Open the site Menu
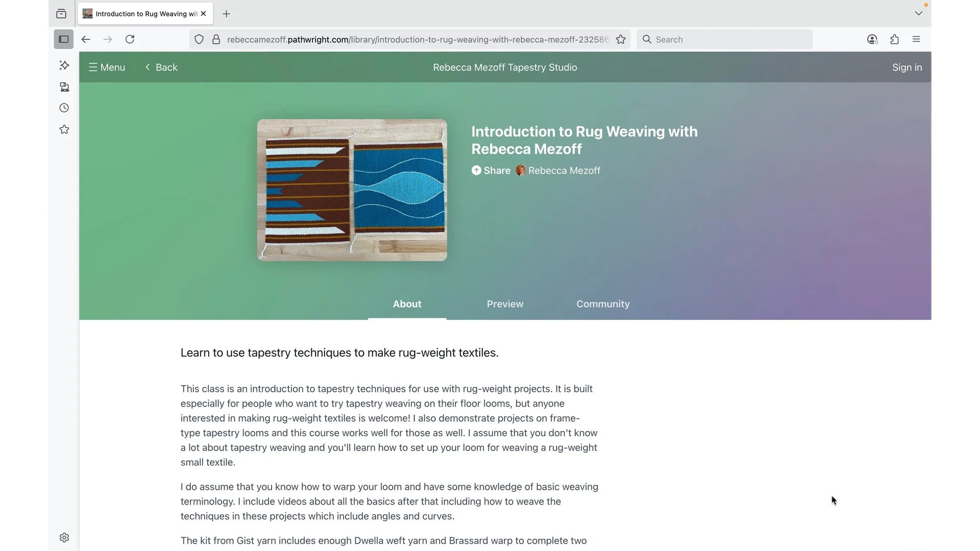 [x=107, y=67]
